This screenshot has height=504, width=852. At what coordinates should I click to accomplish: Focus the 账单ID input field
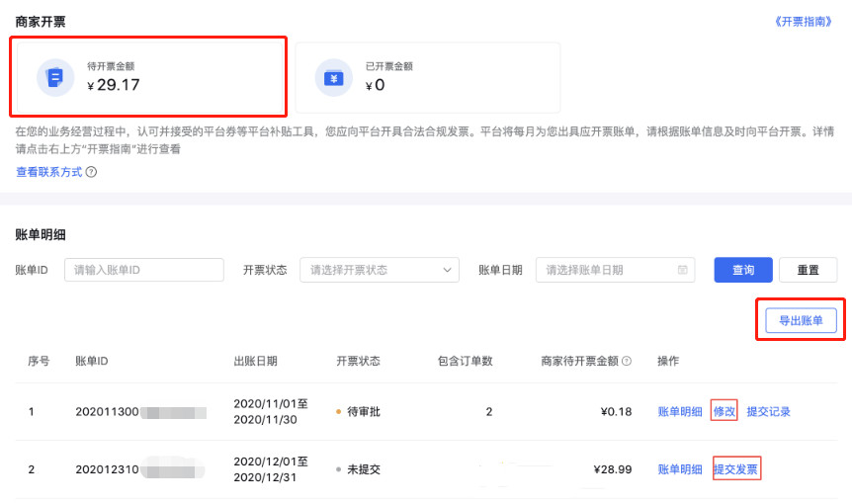[144, 270]
